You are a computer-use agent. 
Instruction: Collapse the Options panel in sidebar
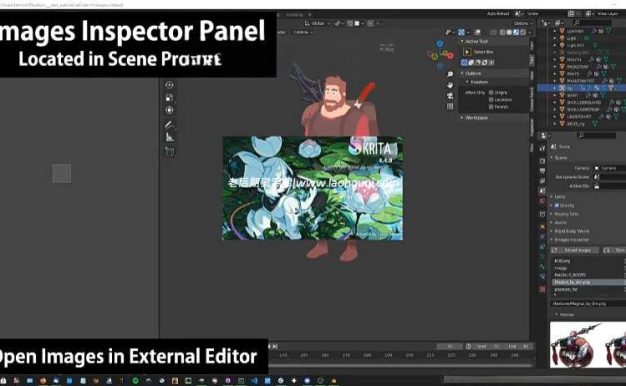[473, 73]
